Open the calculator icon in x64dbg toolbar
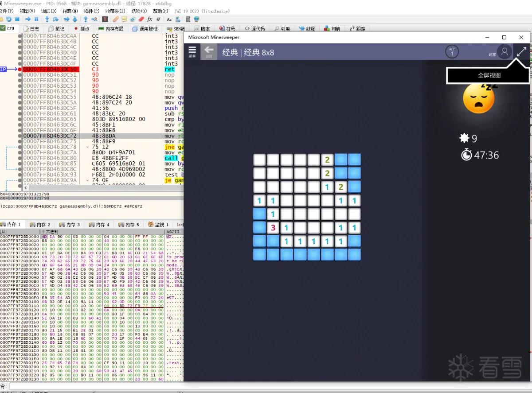The image size is (532, 393). [x=188, y=19]
